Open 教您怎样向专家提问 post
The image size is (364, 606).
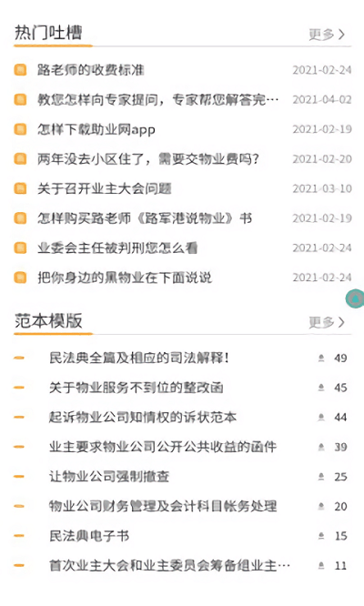158,100
